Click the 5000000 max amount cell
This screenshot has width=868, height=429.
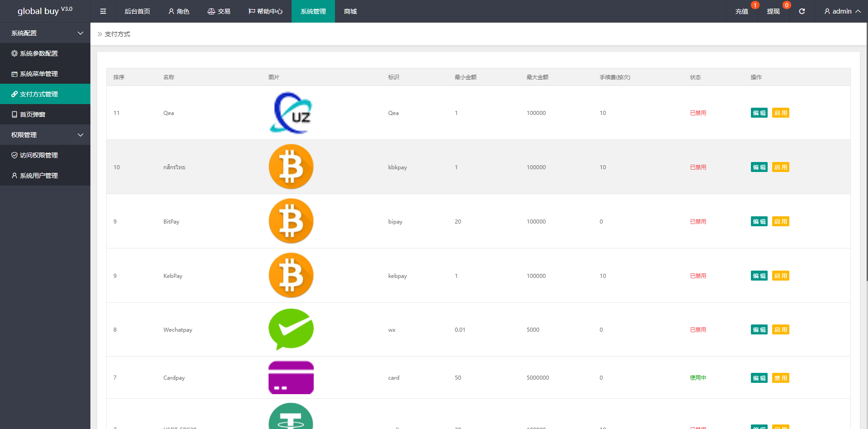[538, 378]
